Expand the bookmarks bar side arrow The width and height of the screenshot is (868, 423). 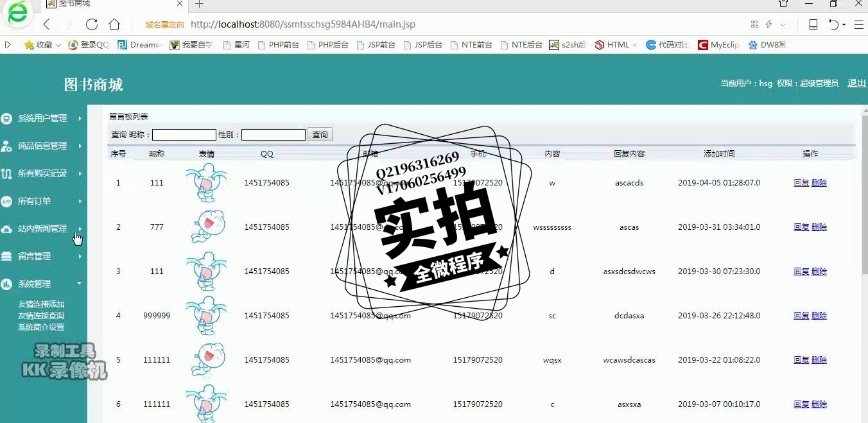[8, 45]
